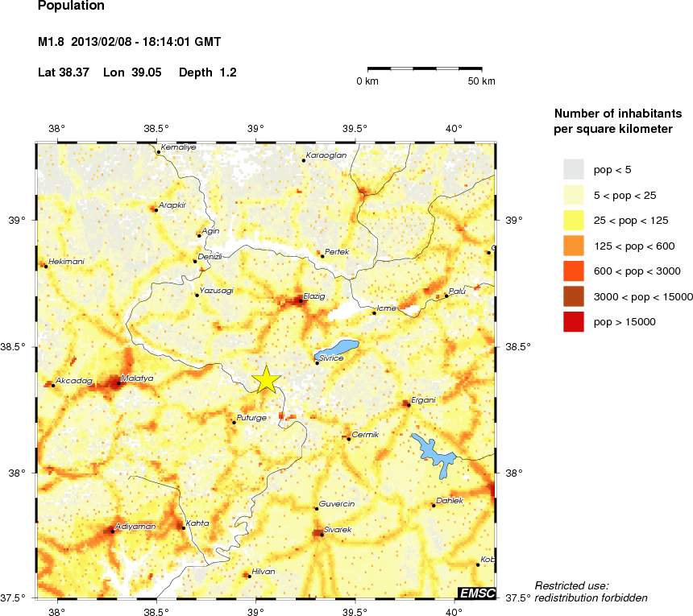Screen dimensions: 693x616
Task: Click the Siverek city marker
Action: 322,534
